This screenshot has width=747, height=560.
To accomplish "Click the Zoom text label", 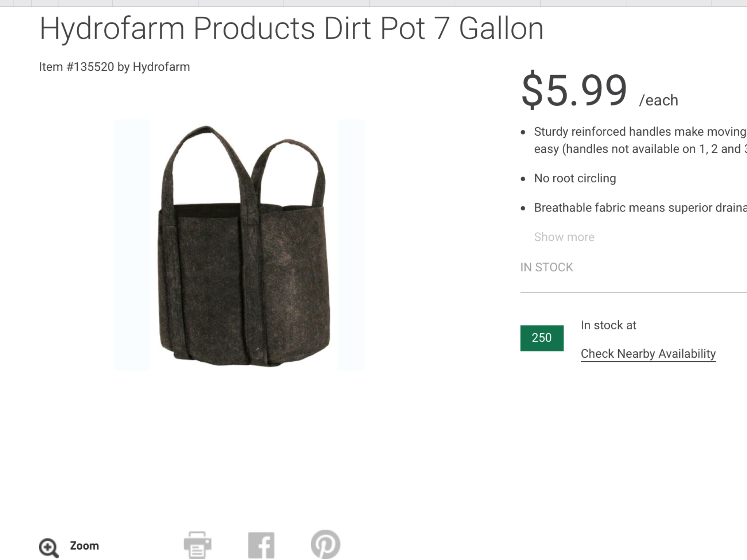I will 84,546.
